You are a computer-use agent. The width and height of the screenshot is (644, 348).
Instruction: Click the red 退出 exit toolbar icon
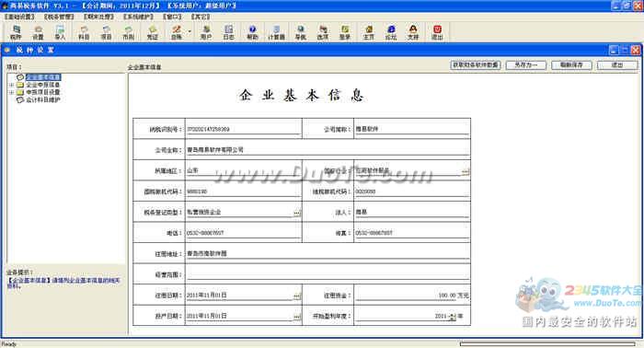pos(437,32)
